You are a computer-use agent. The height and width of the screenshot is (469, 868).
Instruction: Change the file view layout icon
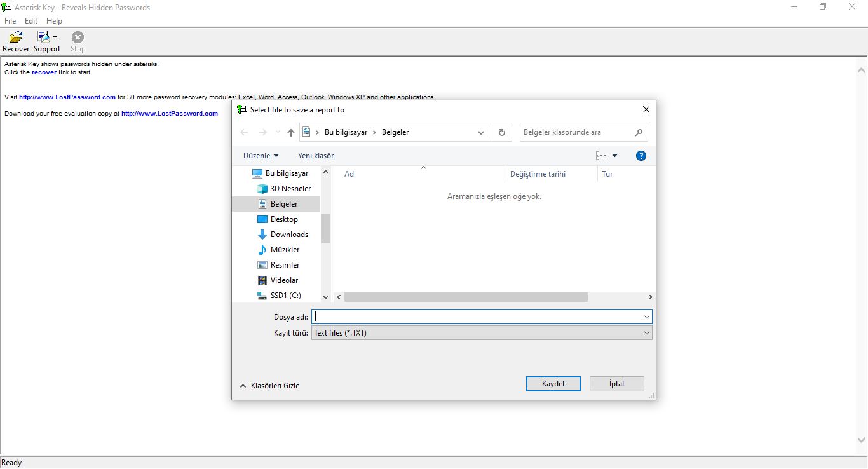click(x=601, y=156)
